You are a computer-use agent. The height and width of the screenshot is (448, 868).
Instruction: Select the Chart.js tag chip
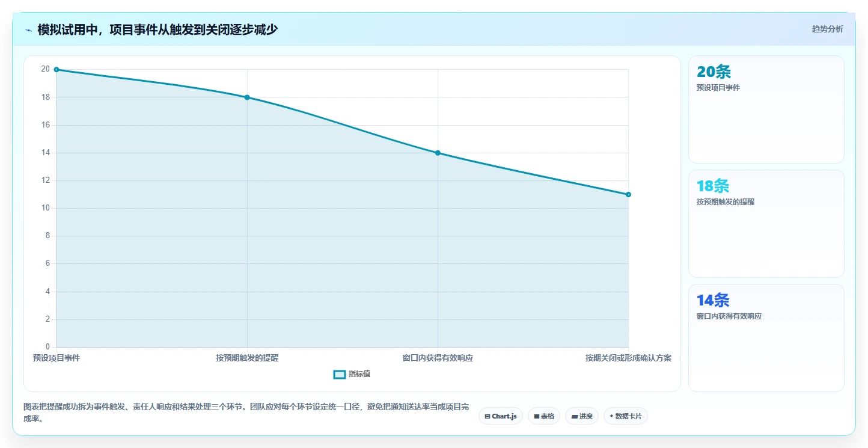point(501,416)
